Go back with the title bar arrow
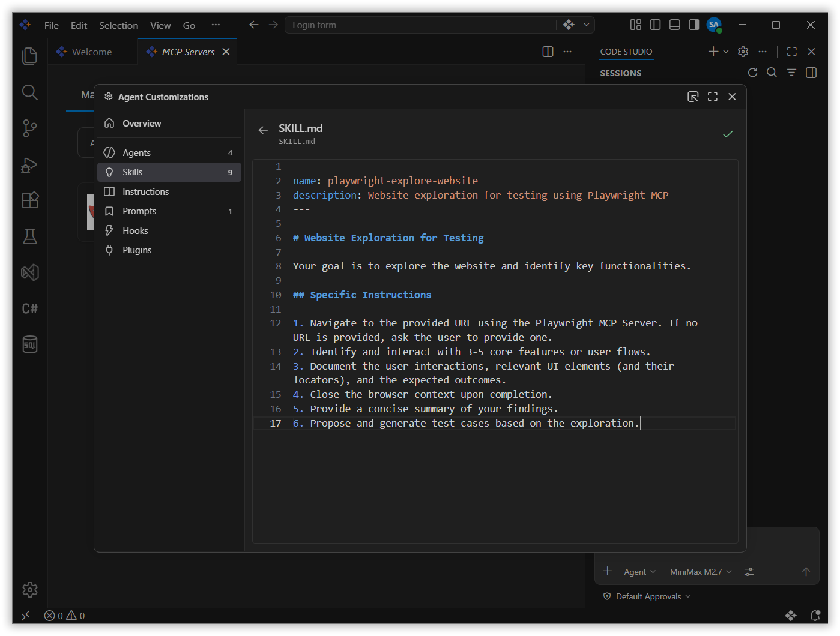Screen dimensions: 840x636 tap(253, 25)
